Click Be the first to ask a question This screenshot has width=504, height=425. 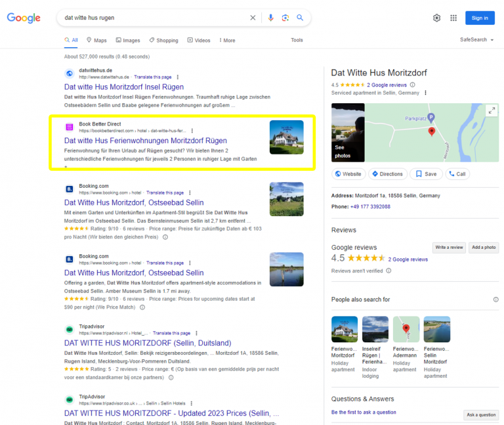tap(364, 412)
